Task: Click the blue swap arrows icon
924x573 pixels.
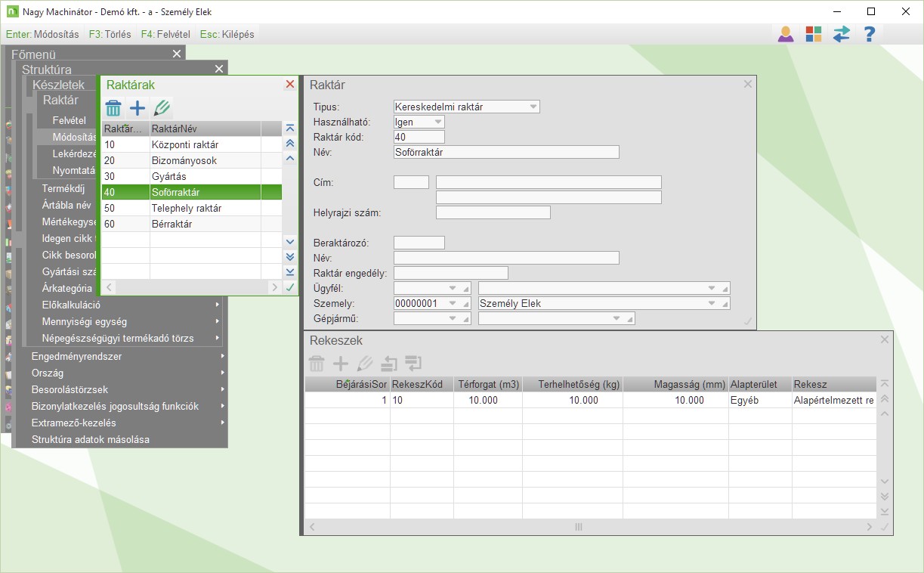Action: click(x=842, y=34)
